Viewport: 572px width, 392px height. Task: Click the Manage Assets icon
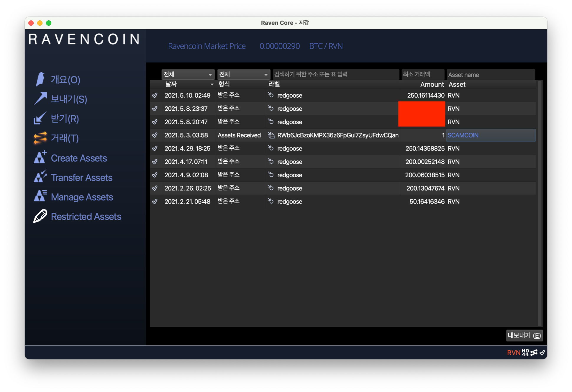(40, 196)
